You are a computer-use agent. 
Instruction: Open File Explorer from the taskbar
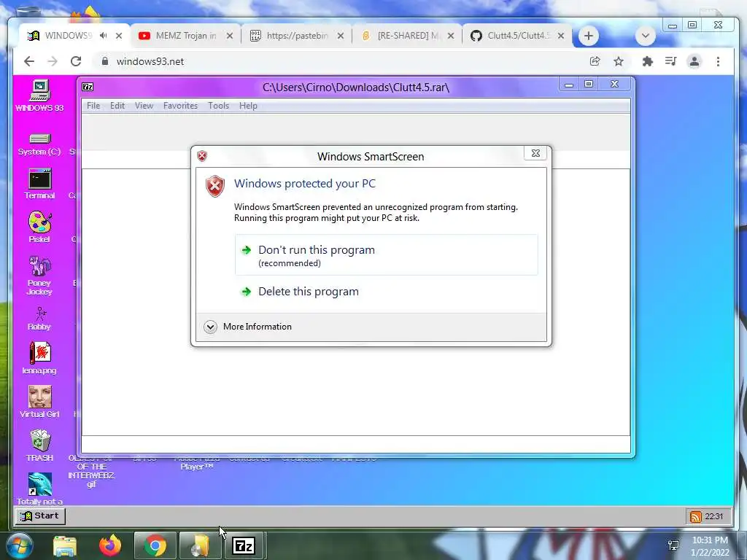point(64,545)
